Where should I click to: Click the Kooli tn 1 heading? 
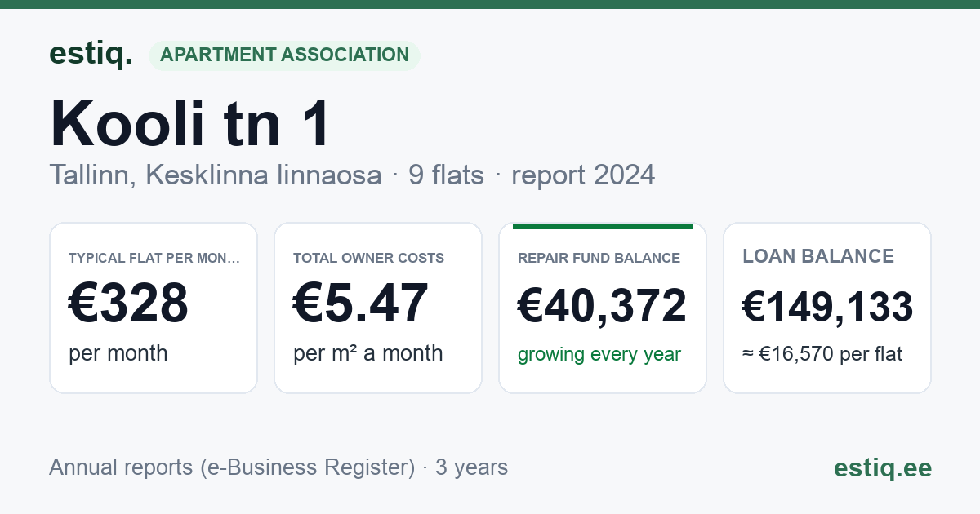191,123
